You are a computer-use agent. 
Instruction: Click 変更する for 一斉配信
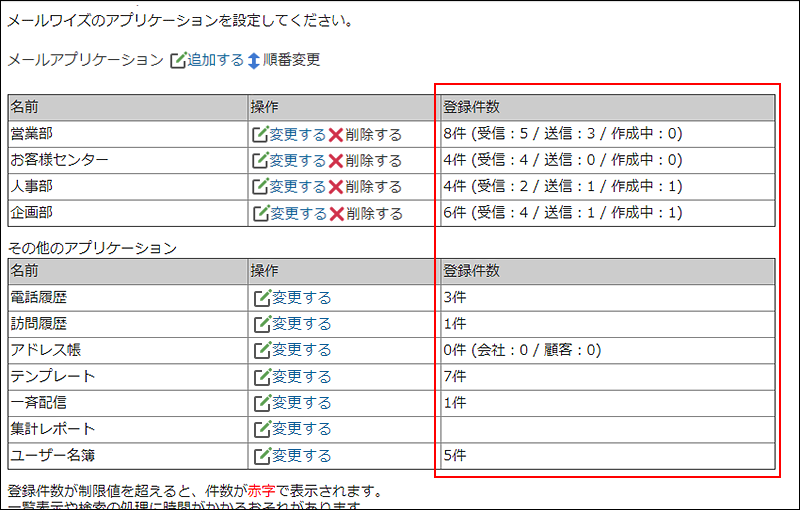pos(302,403)
